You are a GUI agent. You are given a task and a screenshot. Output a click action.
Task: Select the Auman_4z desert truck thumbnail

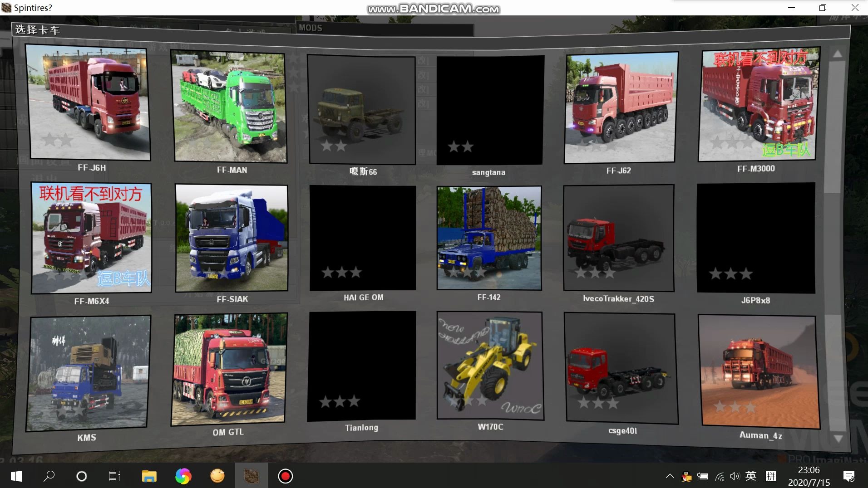coord(759,371)
